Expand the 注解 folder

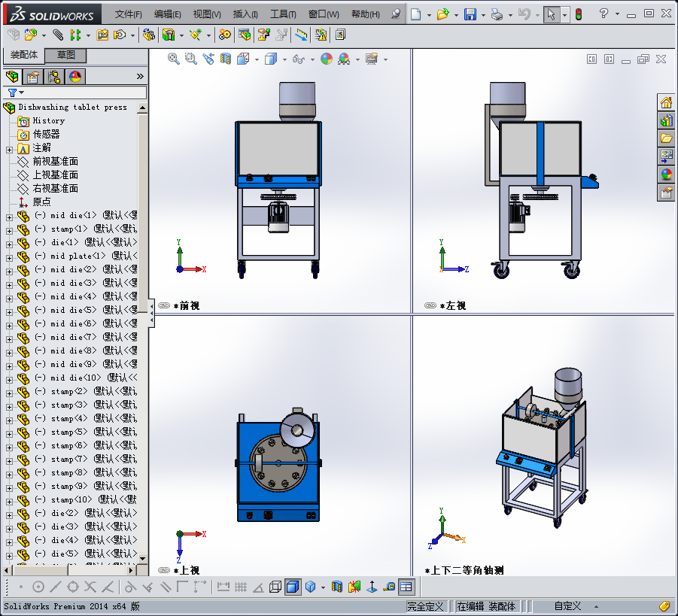9,150
